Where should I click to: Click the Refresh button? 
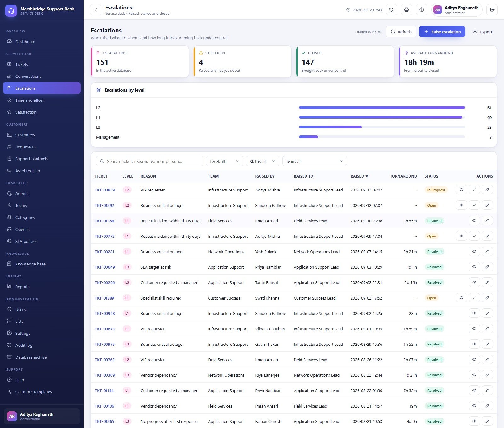[x=401, y=32]
